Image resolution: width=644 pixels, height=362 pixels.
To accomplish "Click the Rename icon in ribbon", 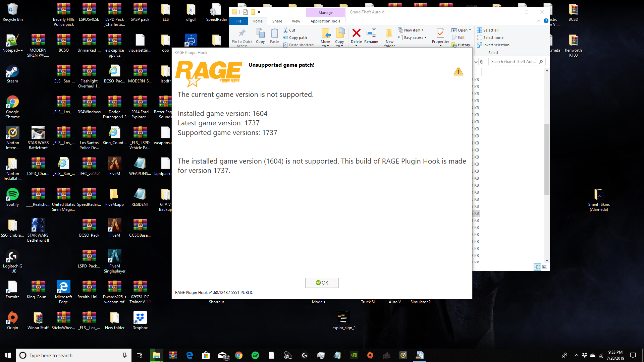I will coord(371,34).
